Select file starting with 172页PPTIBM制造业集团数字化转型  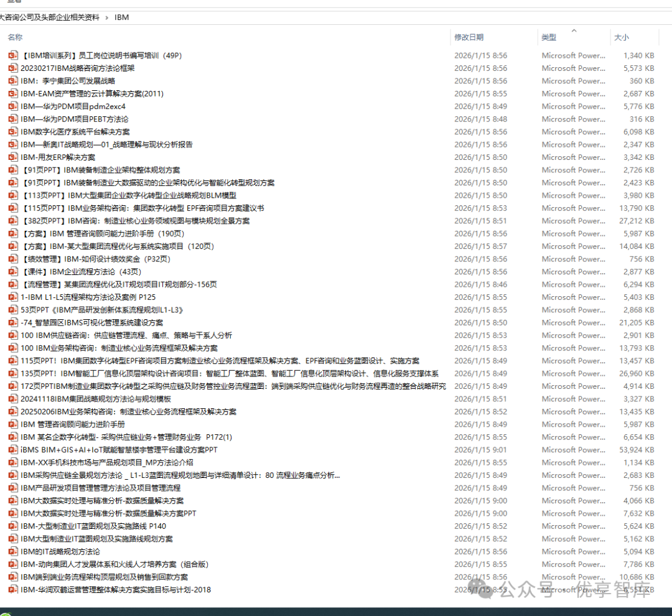pos(233,386)
